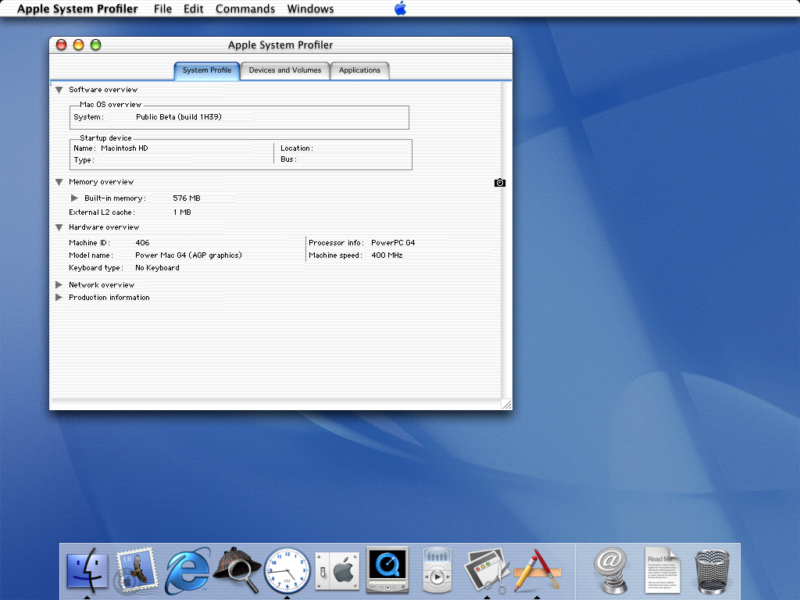Click the camera icon beside the profile panel
Image resolution: width=800 pixels, height=600 pixels.
[x=499, y=182]
